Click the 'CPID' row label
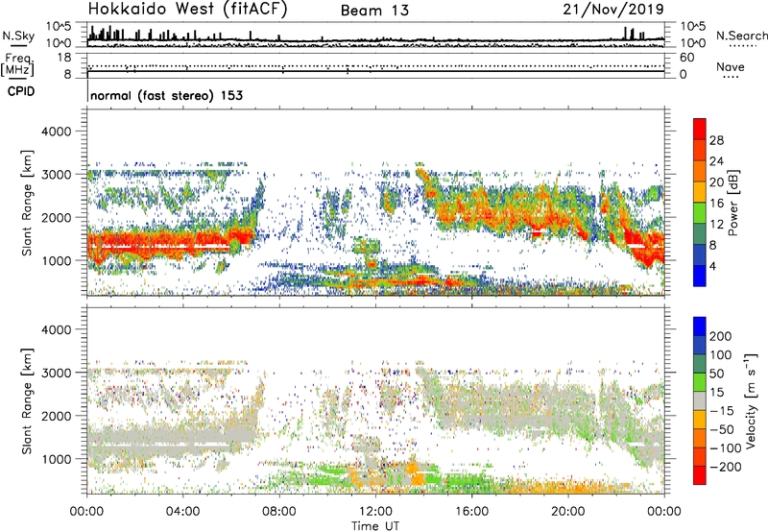The width and height of the screenshot is (768, 532). 21,91
